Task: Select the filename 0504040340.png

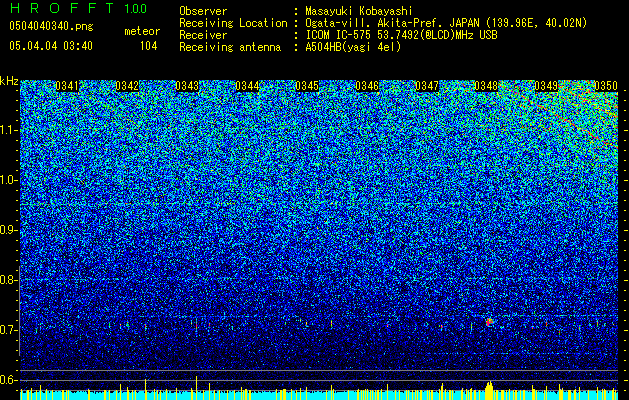Action: (x=51, y=27)
